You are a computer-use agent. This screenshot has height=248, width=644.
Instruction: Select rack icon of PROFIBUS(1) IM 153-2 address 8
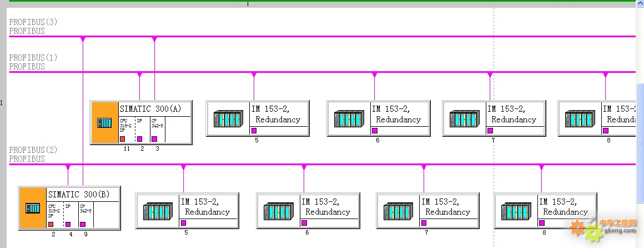[580, 118]
